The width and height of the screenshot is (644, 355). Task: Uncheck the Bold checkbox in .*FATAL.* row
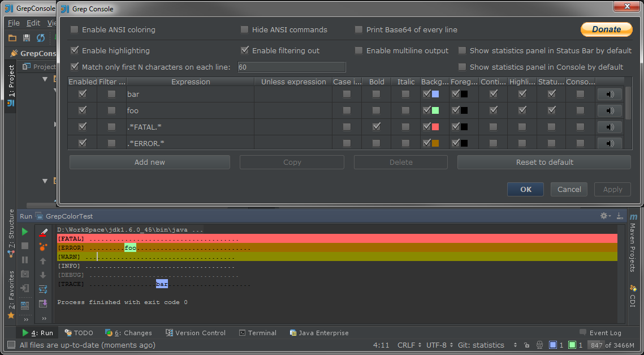(x=376, y=127)
